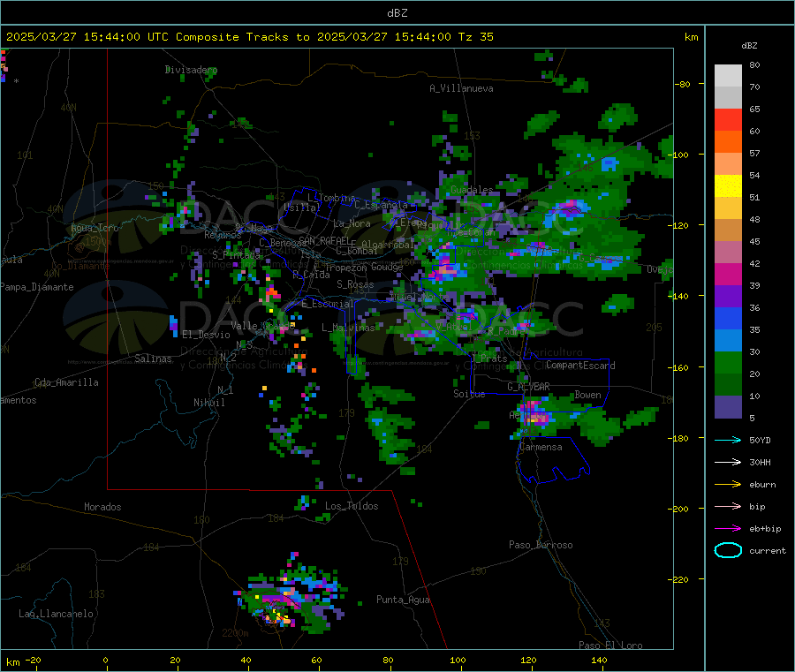Select the purple 36-39 dBZ color band

(x=728, y=297)
